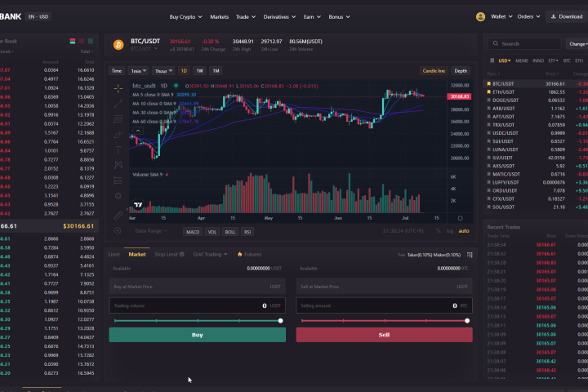Unfavorite the ETH/USDT pair bookmark
Screen dimensions: 588x392
[488, 92]
